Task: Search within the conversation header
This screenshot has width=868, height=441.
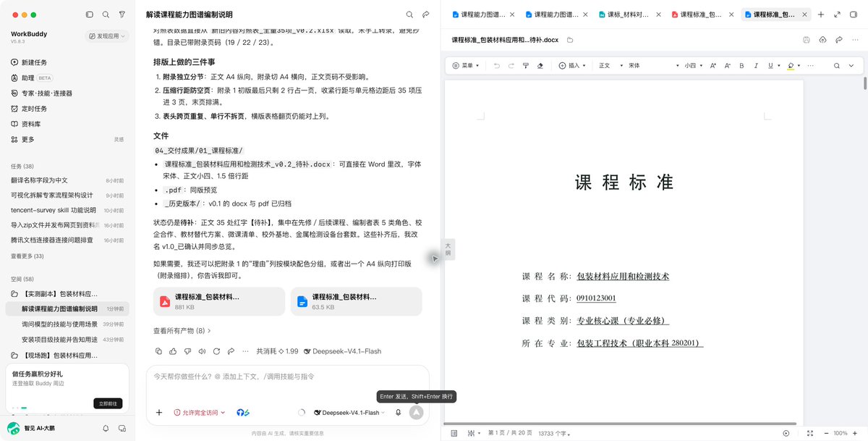Action: coord(409,14)
